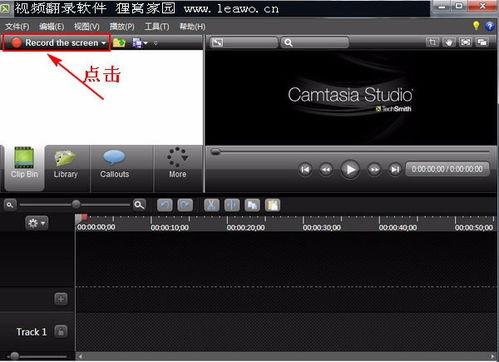499x362 pixels.
Task: Switch to the Library tab
Action: 66,168
